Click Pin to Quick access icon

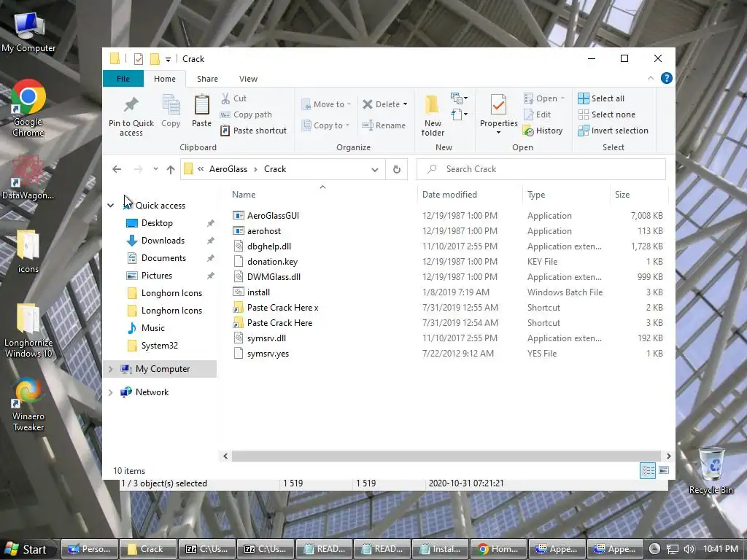131,105
